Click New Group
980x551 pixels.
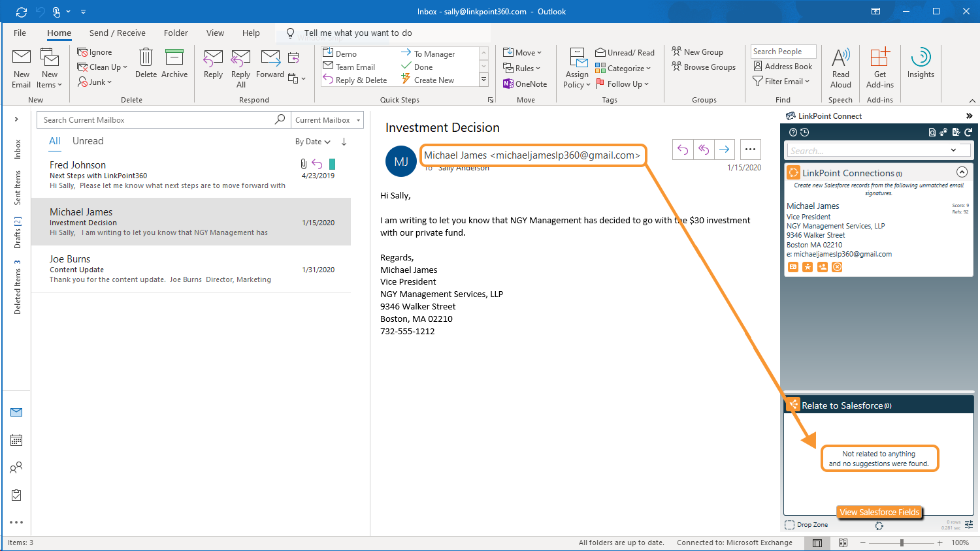point(697,52)
